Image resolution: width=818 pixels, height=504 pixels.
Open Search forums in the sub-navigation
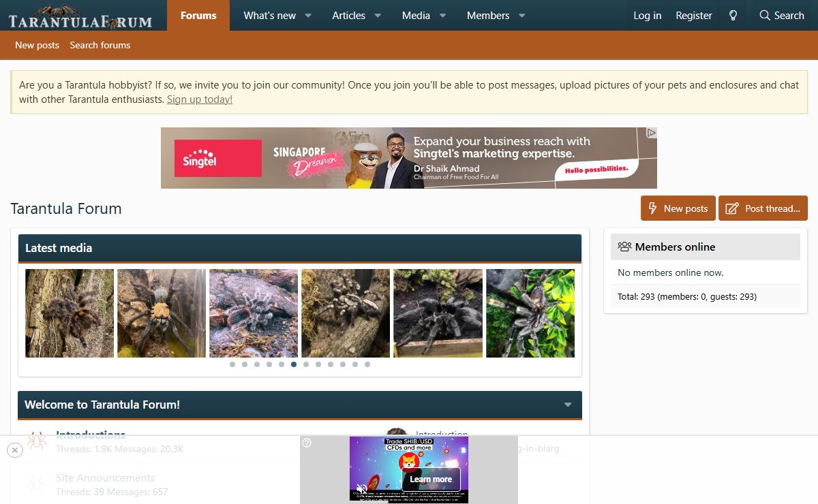pos(100,45)
